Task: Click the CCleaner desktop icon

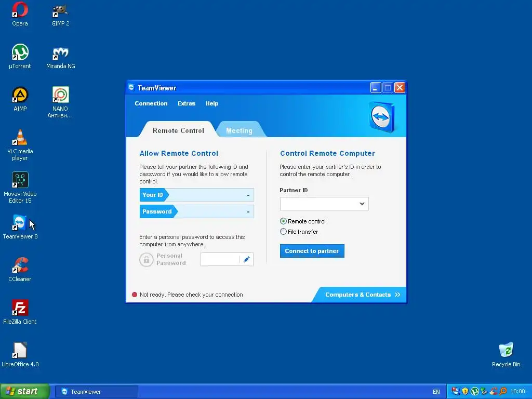Action: (x=20, y=270)
